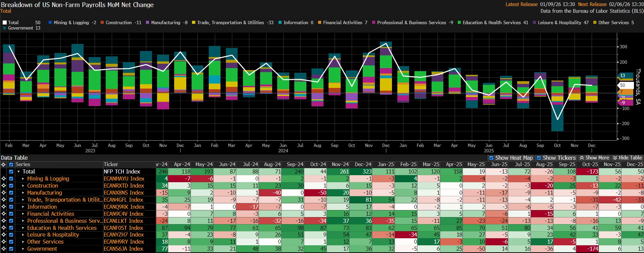Image resolution: width=644 pixels, height=253 pixels.
Task: Click the crosshair icon on the Government row
Action: point(3,249)
